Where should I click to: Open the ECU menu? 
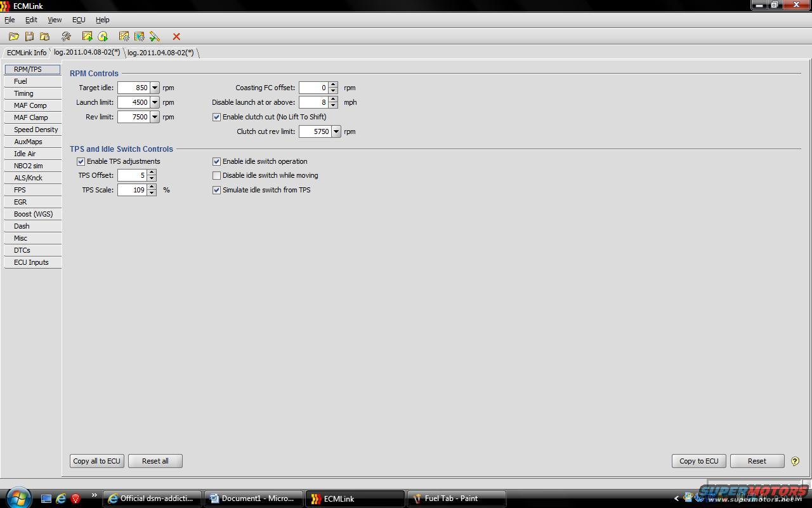coord(79,20)
